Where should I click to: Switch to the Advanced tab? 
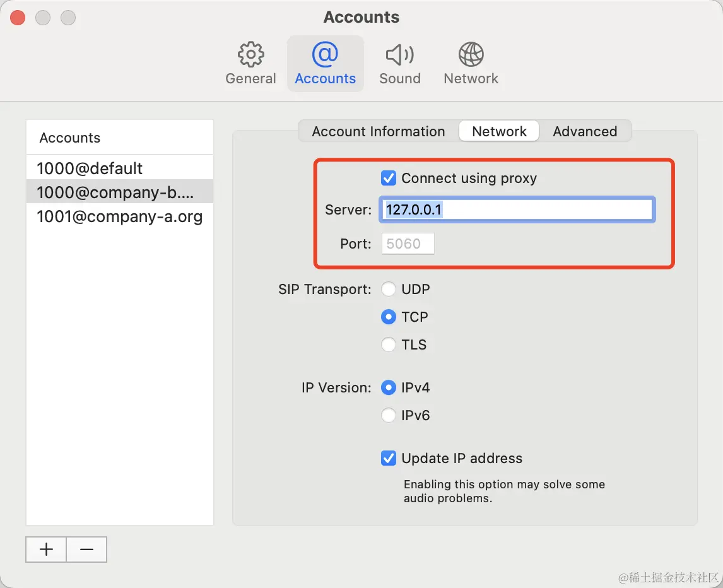click(x=585, y=131)
